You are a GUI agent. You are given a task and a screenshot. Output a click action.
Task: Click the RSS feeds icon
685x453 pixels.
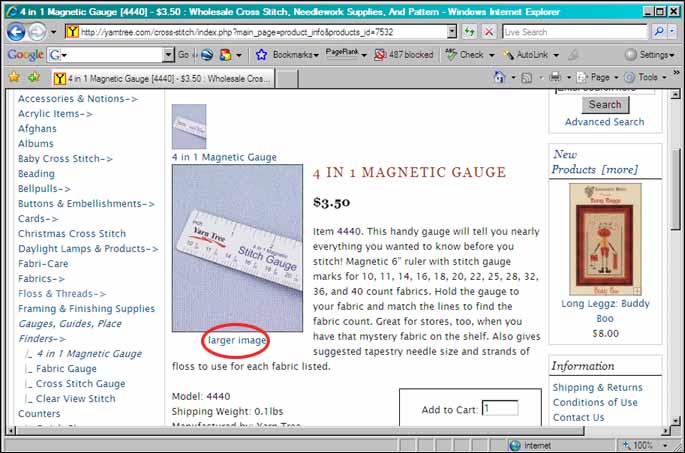tap(527, 78)
